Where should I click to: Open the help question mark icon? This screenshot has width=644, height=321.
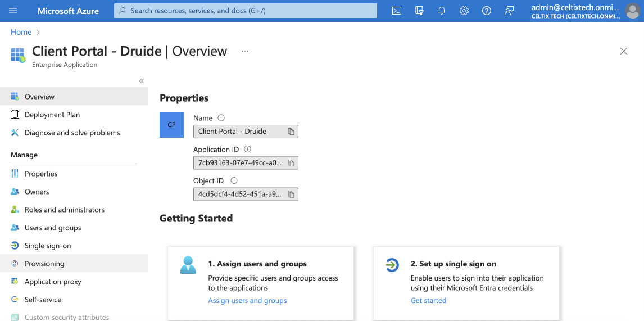(487, 11)
